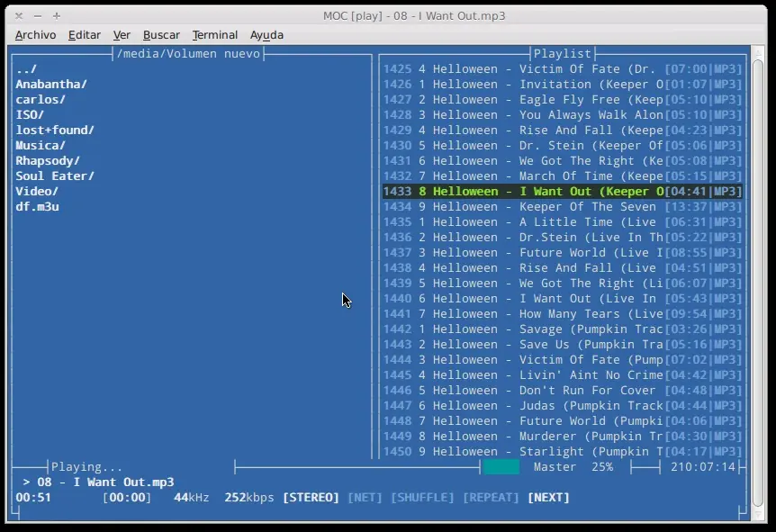
Task: Open the Ver menu
Action: (122, 35)
